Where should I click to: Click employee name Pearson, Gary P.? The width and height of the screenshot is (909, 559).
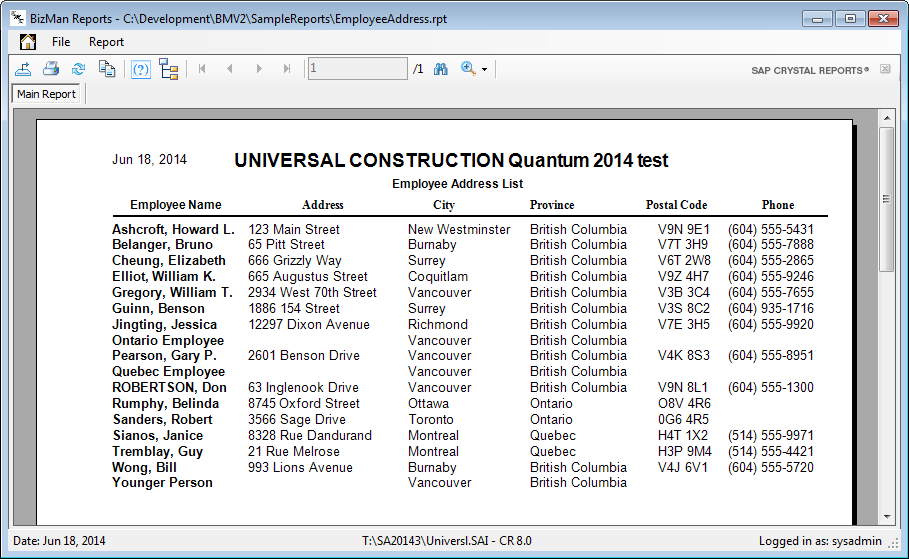coord(164,355)
